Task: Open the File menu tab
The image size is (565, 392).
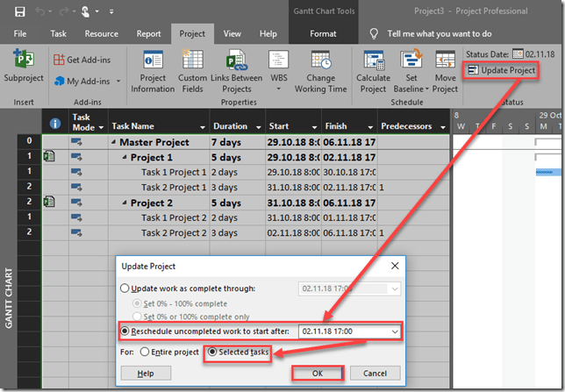Action: (21, 33)
